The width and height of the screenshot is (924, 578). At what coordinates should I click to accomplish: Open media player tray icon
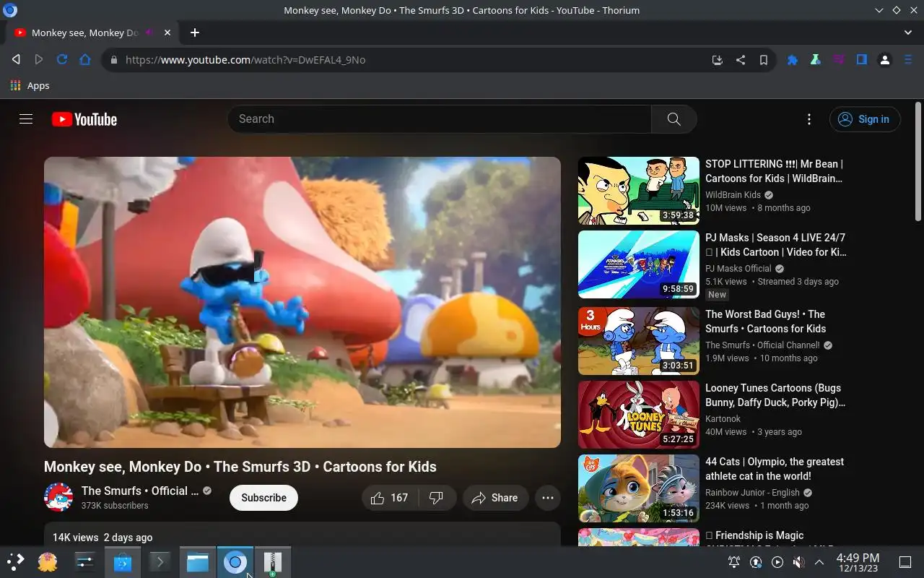pos(777,562)
